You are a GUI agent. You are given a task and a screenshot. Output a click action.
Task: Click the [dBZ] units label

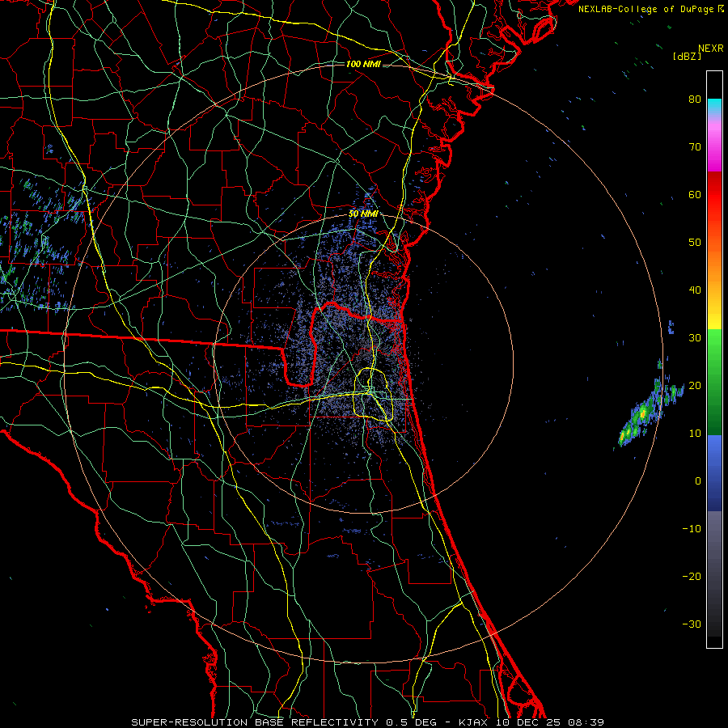click(687, 56)
